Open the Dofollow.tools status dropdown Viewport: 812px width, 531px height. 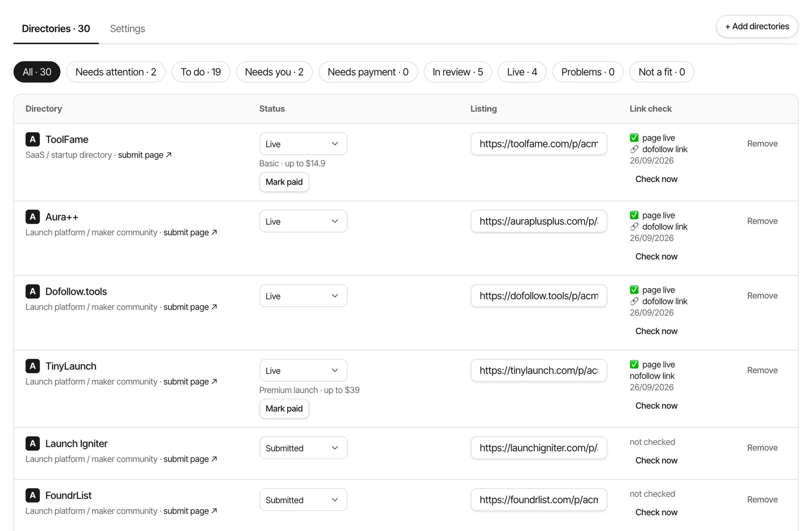[x=303, y=296]
